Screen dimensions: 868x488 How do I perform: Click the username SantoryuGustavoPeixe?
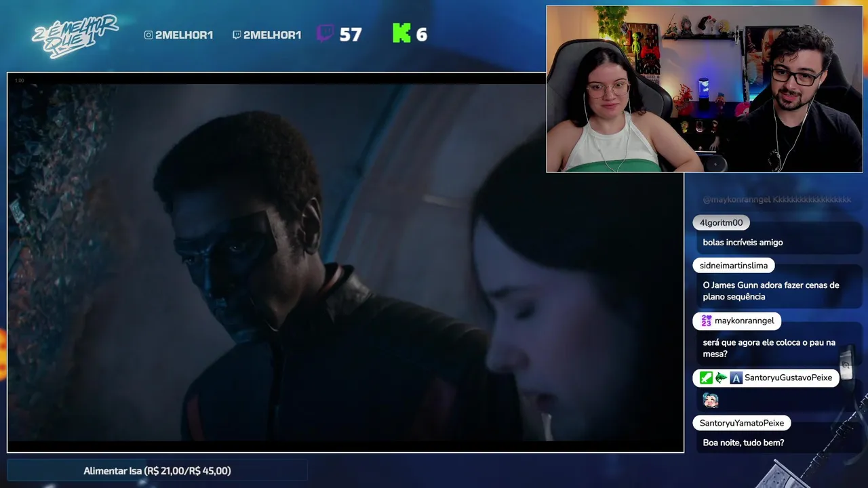[x=788, y=378]
